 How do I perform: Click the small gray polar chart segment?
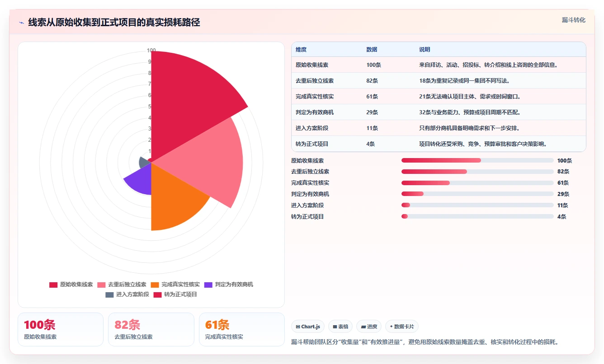point(145,162)
